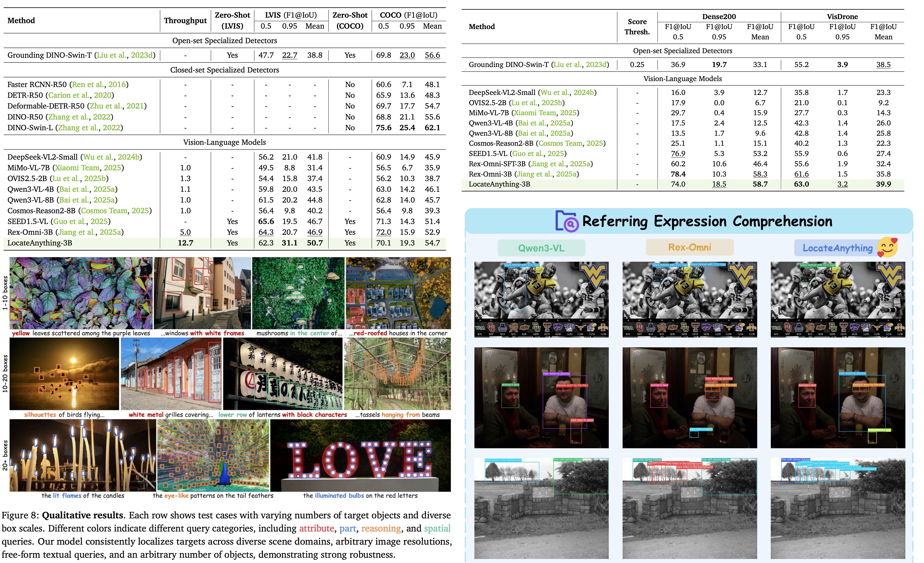Click the folder-search icon beside Referring Expression Comprehension

(567, 221)
